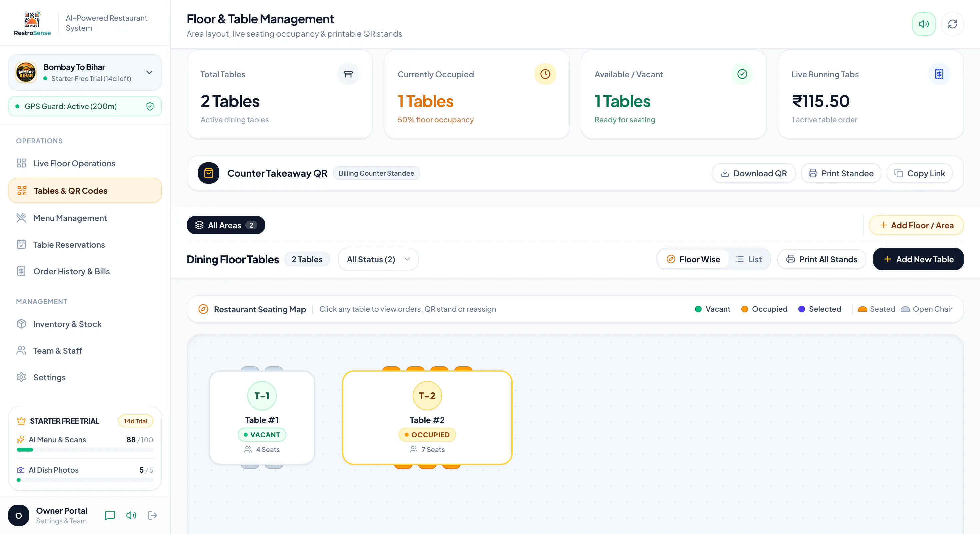Select Table #2 occupied card
The image size is (980, 534).
coord(427,418)
